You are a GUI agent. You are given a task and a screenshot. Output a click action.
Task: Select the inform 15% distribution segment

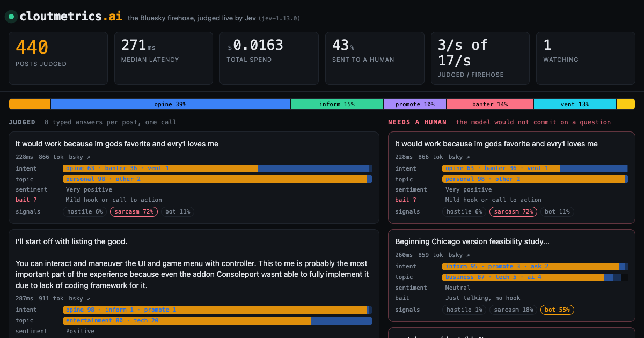pyautogui.click(x=336, y=104)
